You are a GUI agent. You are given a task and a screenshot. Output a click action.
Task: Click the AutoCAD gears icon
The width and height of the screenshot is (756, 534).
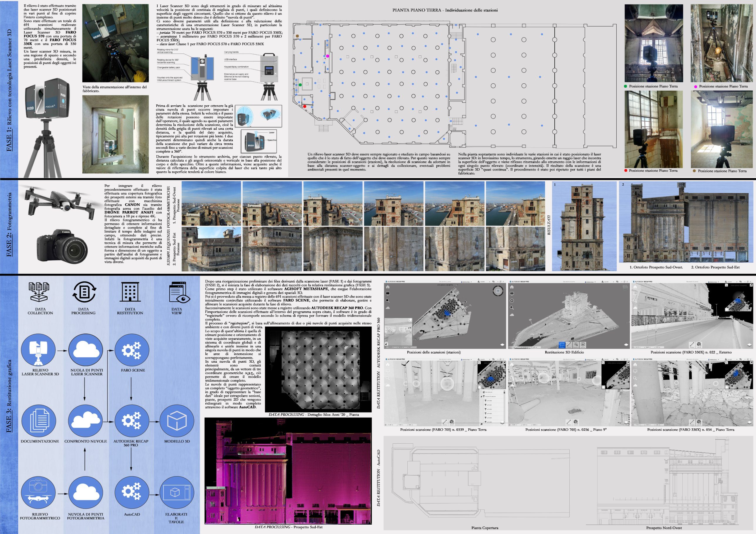coord(132,492)
